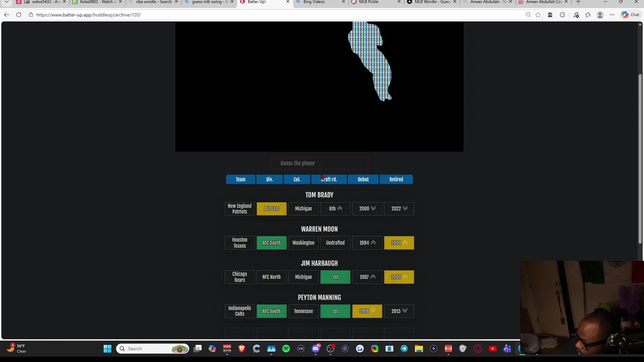
Task: Click the taskbar Search box
Action: pyautogui.click(x=153, y=349)
